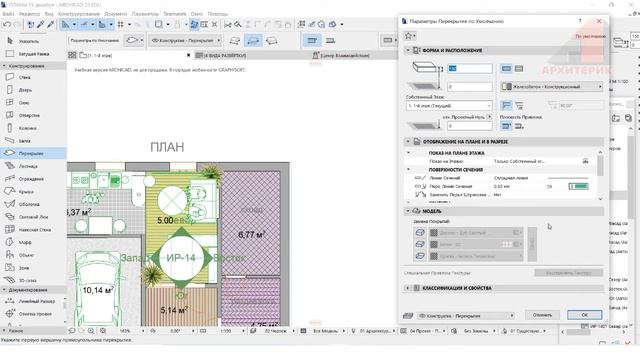The height and width of the screenshot is (360, 640).
Task: Select the Морф (Morph) tool
Action: click(x=33, y=242)
